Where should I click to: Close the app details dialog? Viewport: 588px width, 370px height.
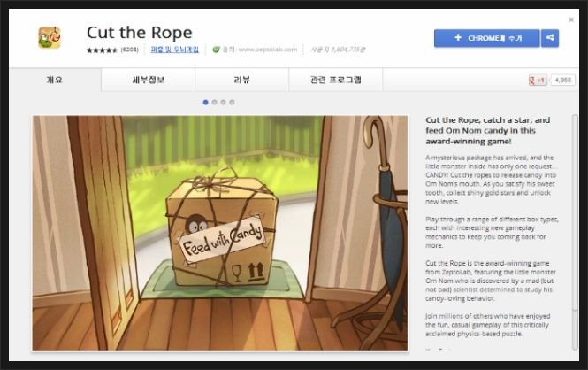571,19
